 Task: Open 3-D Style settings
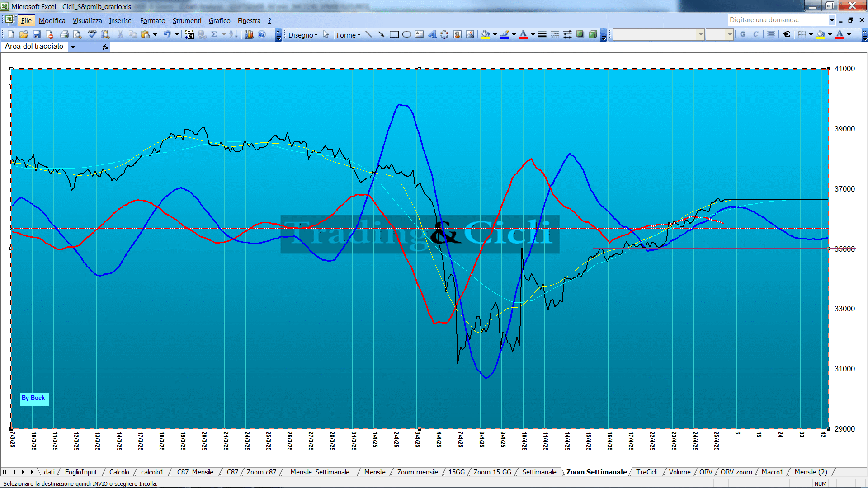pyautogui.click(x=593, y=34)
